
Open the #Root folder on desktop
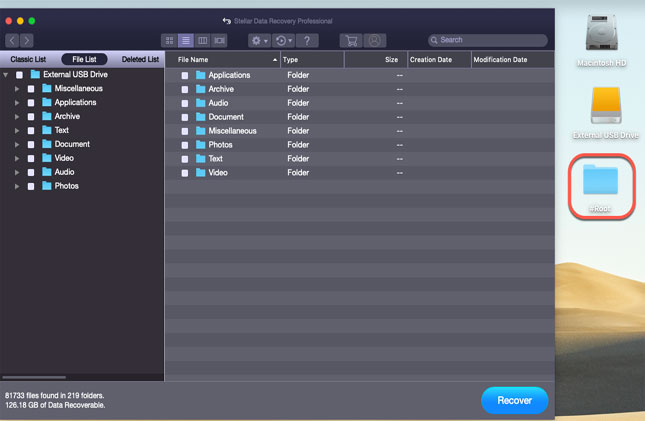[x=601, y=187]
